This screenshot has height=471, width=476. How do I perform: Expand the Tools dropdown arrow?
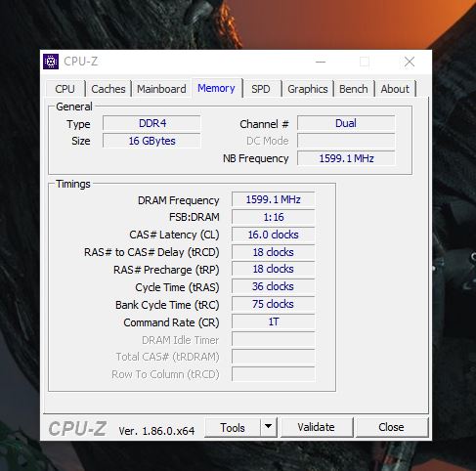[268, 426]
